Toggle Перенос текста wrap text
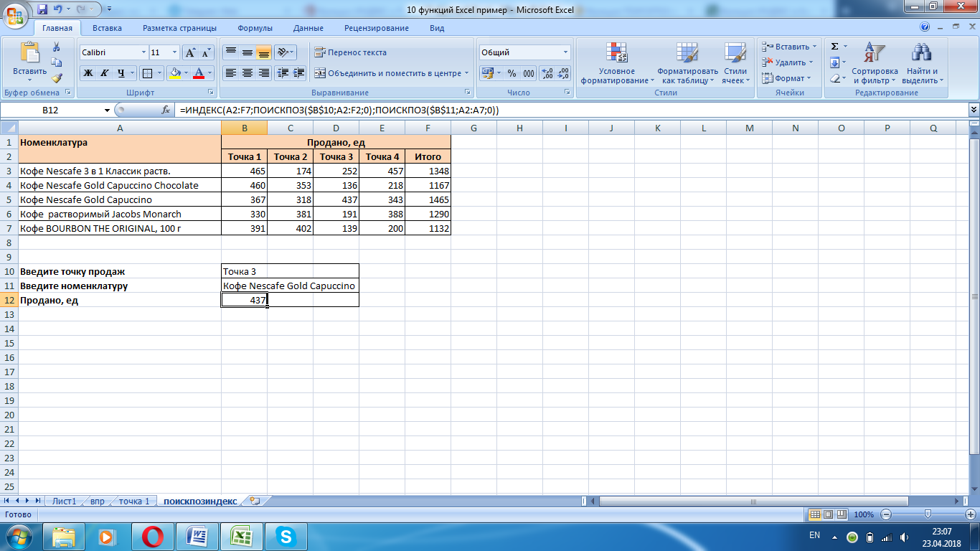Screen dimensions: 980x551 click(351, 52)
